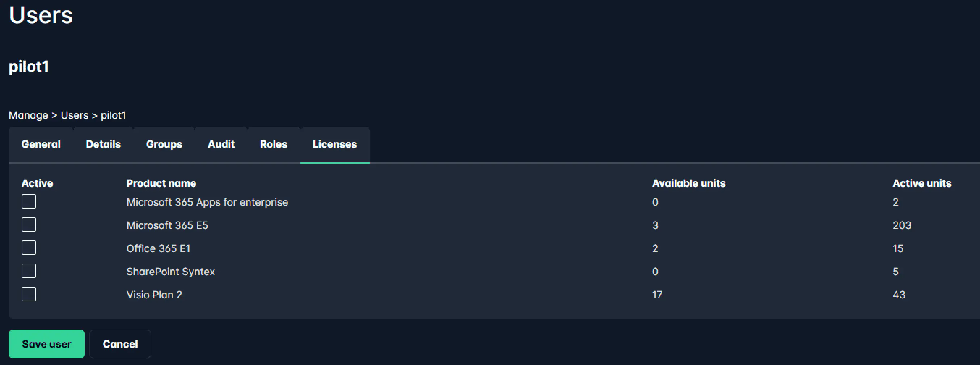Viewport: 980px width, 365px height.
Task: Open the Manage breadcrumb link
Action: (x=28, y=115)
